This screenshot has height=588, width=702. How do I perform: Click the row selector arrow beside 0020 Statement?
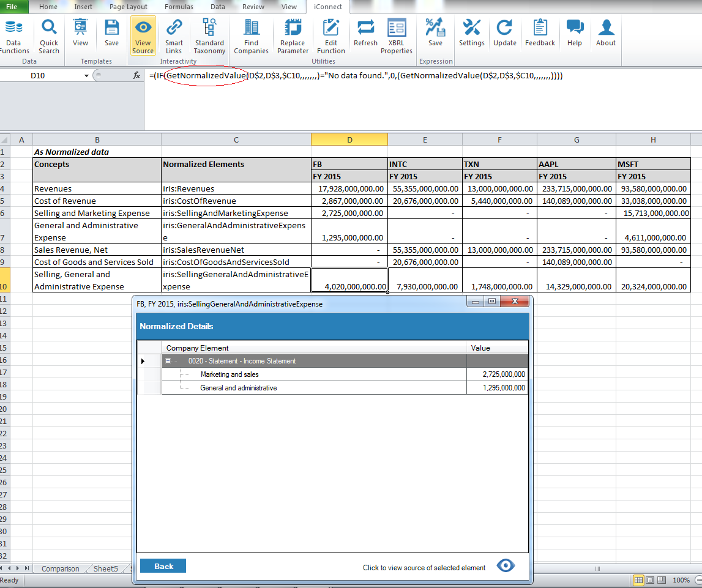tap(143, 360)
